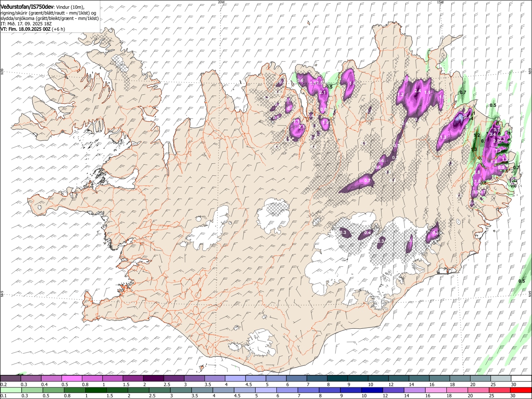Click the Veðurstofan/IS750dev title text
This screenshot has width=532, height=399.
pyautogui.click(x=27, y=6)
